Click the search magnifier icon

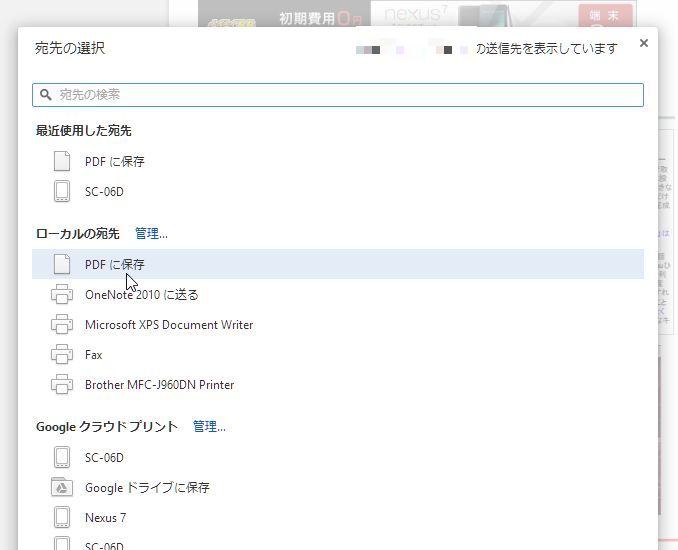tap(45, 94)
